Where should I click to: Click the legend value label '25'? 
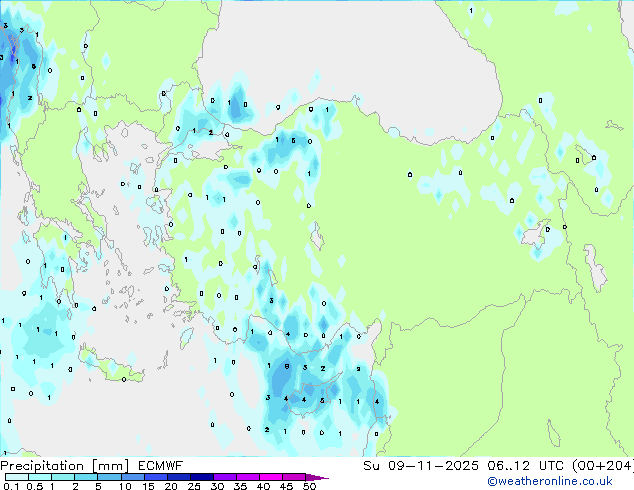[x=194, y=486]
